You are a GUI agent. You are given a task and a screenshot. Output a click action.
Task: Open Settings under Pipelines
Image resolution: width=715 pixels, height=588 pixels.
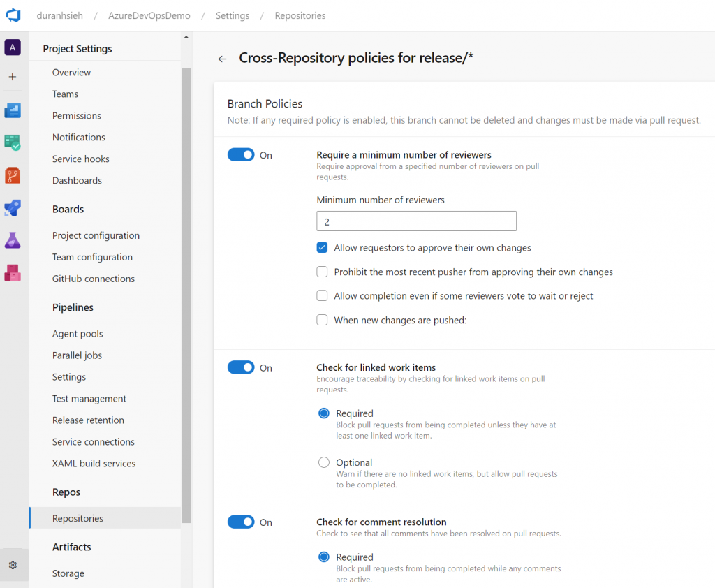pos(69,377)
